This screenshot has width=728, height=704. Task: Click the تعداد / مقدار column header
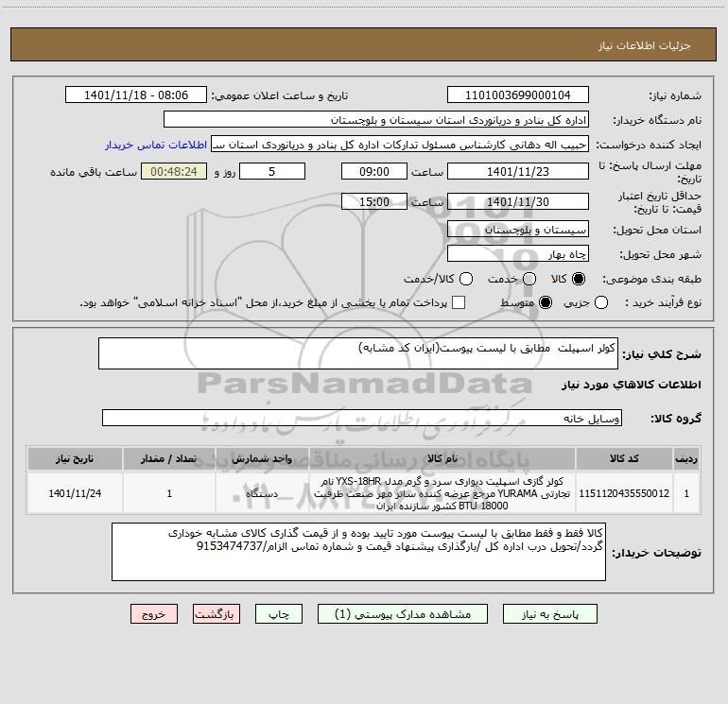(x=169, y=459)
